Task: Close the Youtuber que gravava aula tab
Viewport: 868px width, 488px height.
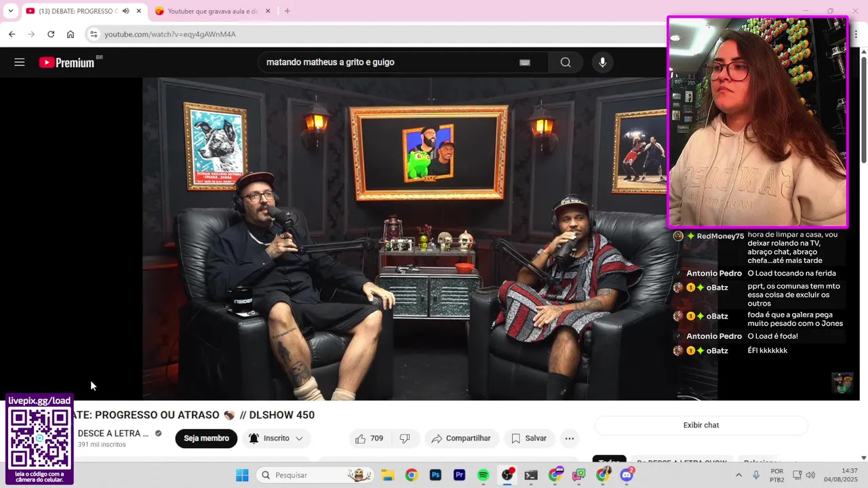Action: (x=268, y=11)
